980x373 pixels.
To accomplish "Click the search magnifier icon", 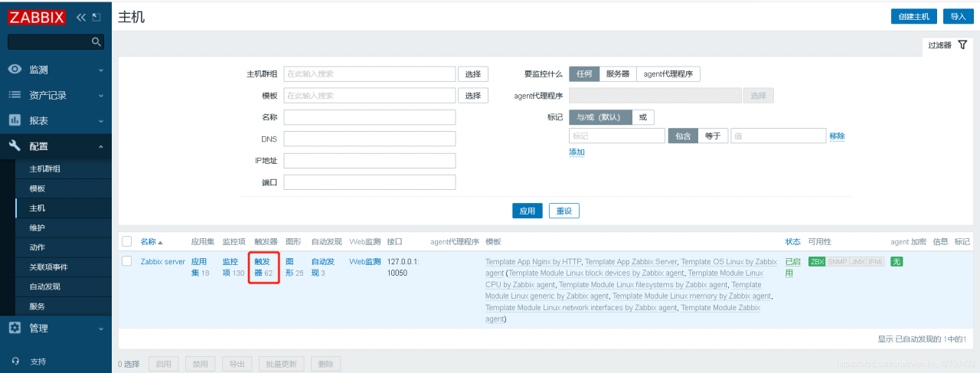I will pos(96,42).
